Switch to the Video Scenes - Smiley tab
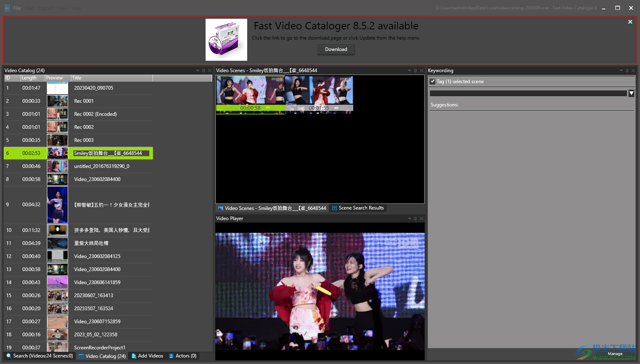The image size is (640, 364). click(272, 208)
